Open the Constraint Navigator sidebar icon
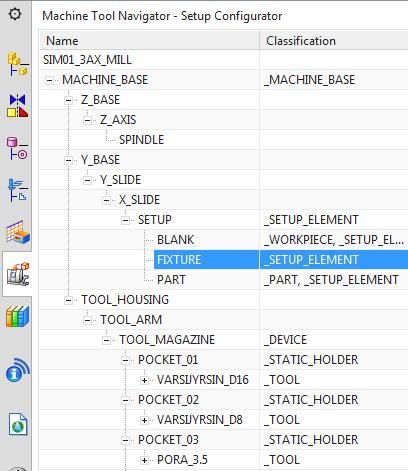408x471 pixels. pyautogui.click(x=18, y=106)
